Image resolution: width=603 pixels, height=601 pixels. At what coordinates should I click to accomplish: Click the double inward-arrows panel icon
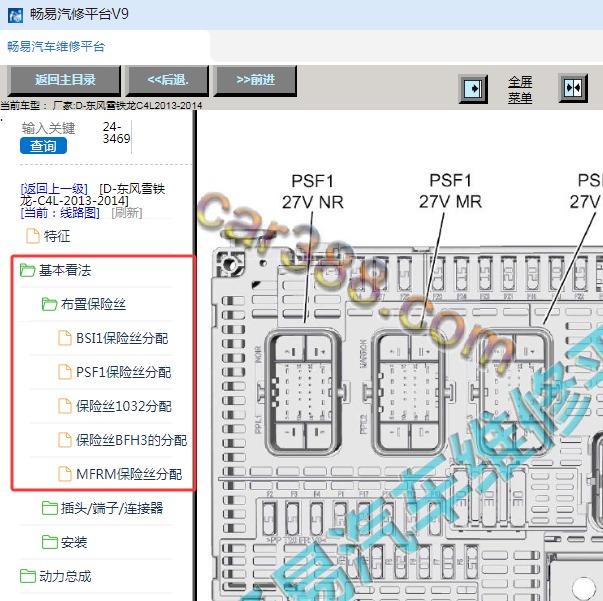click(573, 88)
